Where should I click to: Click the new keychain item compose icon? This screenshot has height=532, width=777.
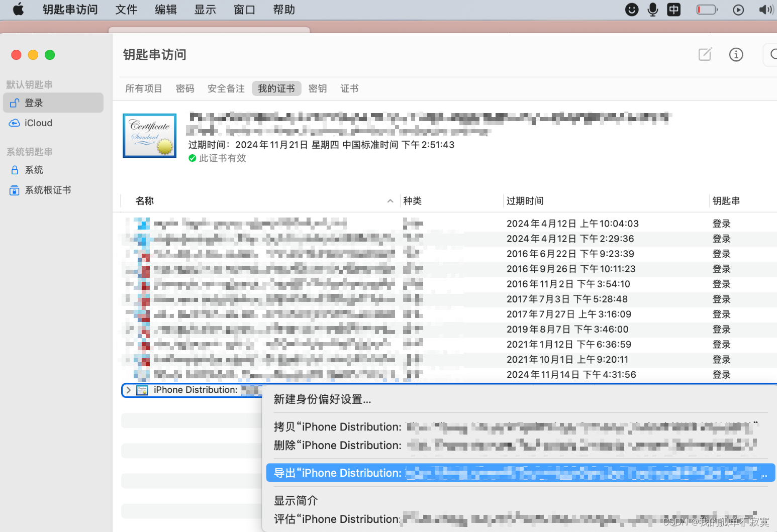705,54
